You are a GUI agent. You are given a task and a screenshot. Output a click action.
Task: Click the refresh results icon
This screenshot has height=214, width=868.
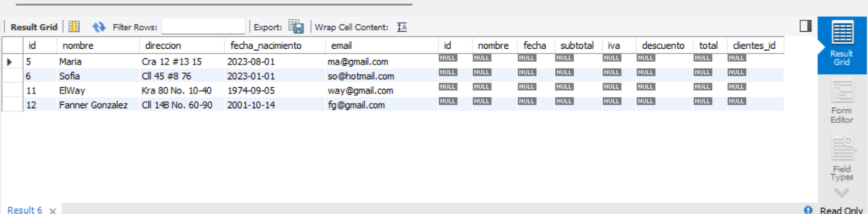(99, 27)
